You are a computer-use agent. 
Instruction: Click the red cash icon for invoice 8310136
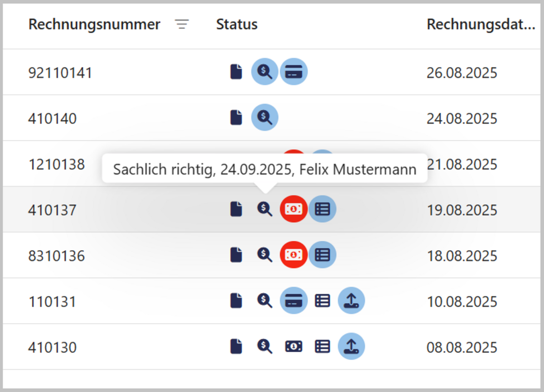click(x=293, y=255)
